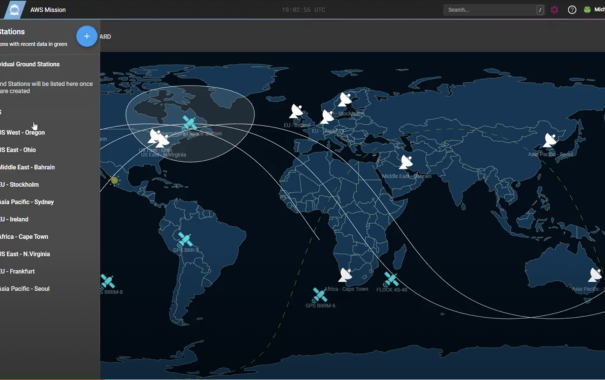This screenshot has height=380, width=605.
Task: Click the magenta gear settings icon
Action: coord(554,10)
